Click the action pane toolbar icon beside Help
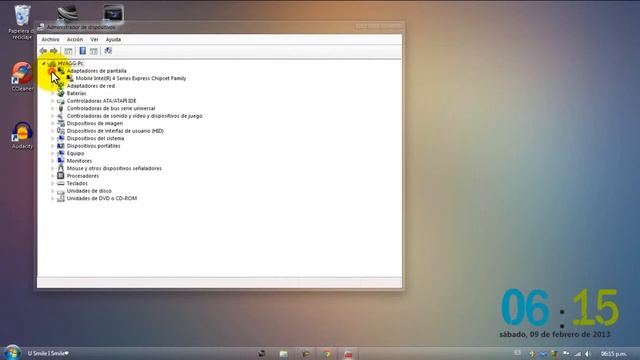This screenshot has width=640, height=360. click(94, 51)
